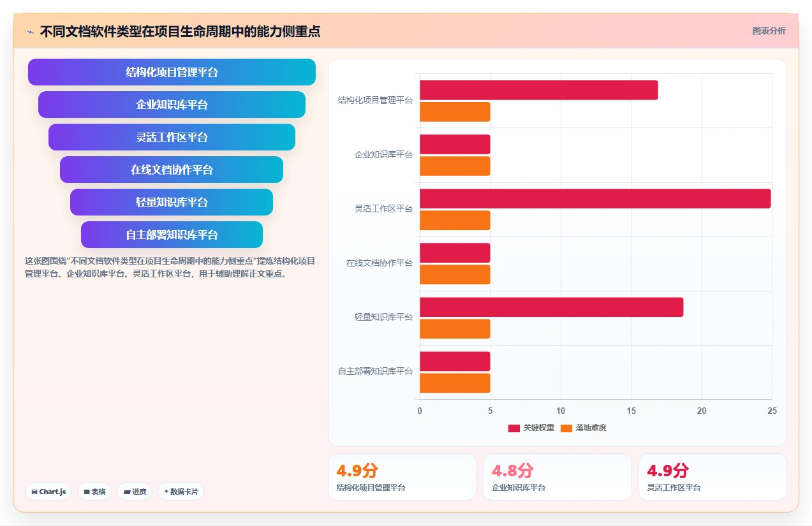The width and height of the screenshot is (812, 526).
Task: Click the chart y-axis label 自主部署知识库平台
Action: click(375, 372)
